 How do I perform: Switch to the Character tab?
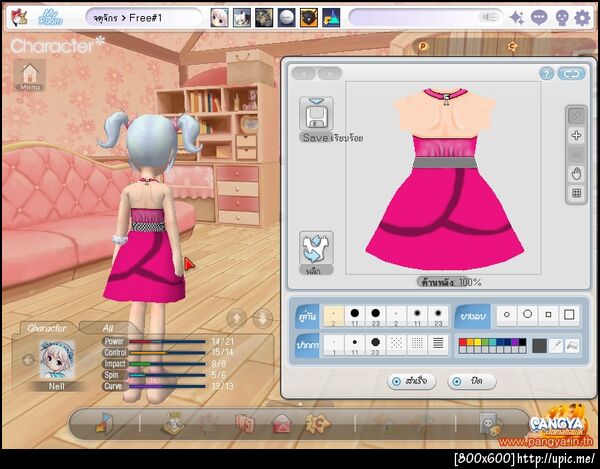pyautogui.click(x=46, y=328)
